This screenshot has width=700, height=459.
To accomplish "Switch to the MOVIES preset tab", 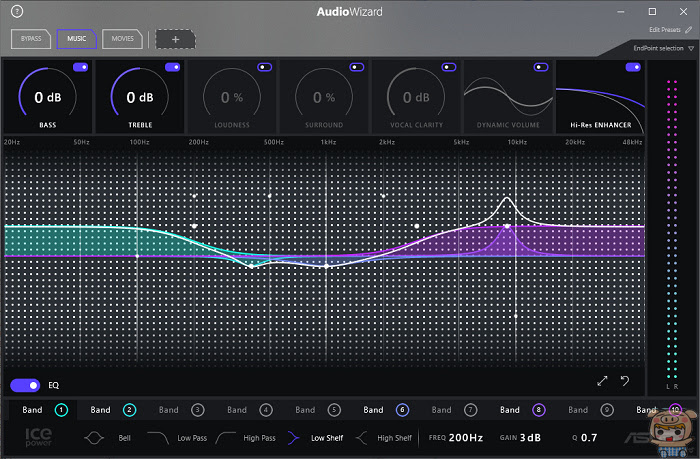I will tap(122, 39).
